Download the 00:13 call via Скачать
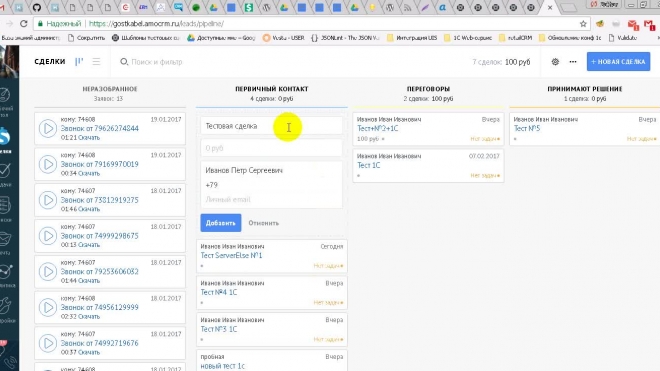The width and height of the screenshot is (660, 371). click(x=89, y=245)
